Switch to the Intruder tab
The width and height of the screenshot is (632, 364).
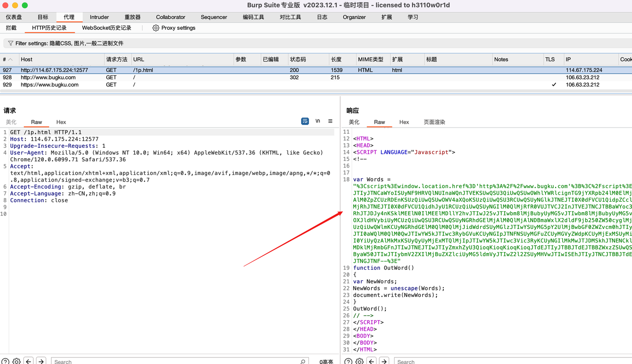point(99,17)
